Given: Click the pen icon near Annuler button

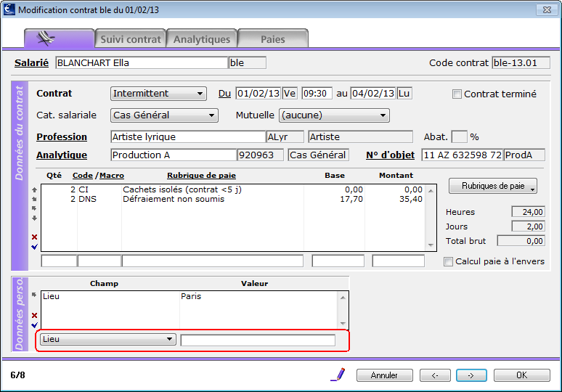Looking at the screenshot, I should click(x=338, y=375).
